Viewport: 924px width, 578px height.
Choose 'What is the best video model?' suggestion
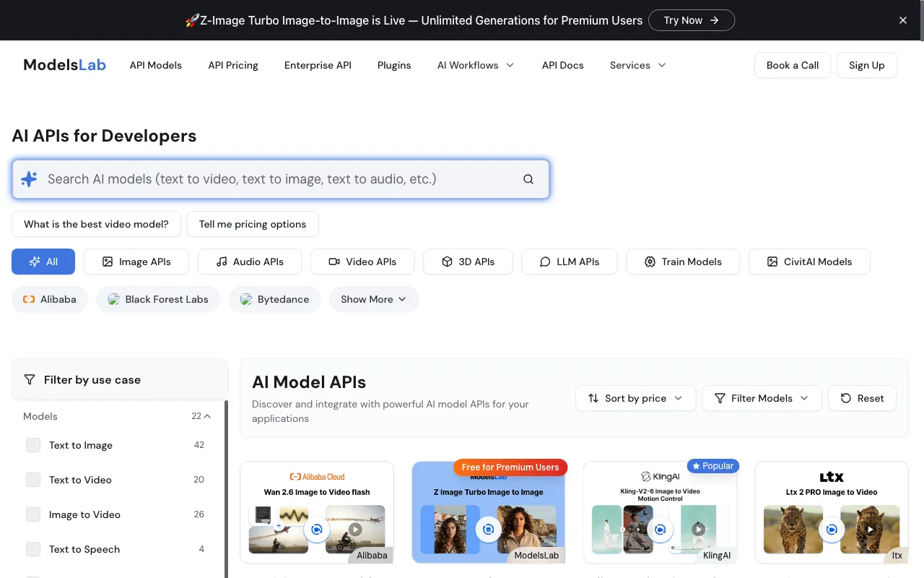[96, 224]
